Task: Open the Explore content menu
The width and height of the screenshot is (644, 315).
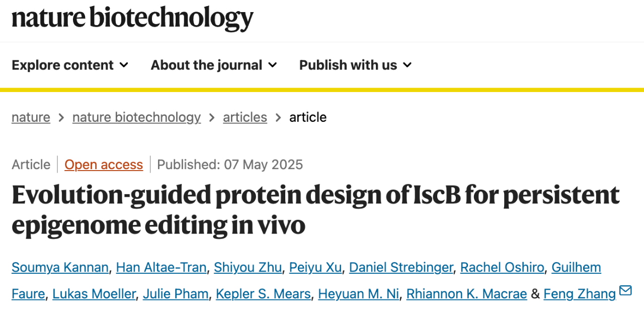Action: click(x=70, y=65)
